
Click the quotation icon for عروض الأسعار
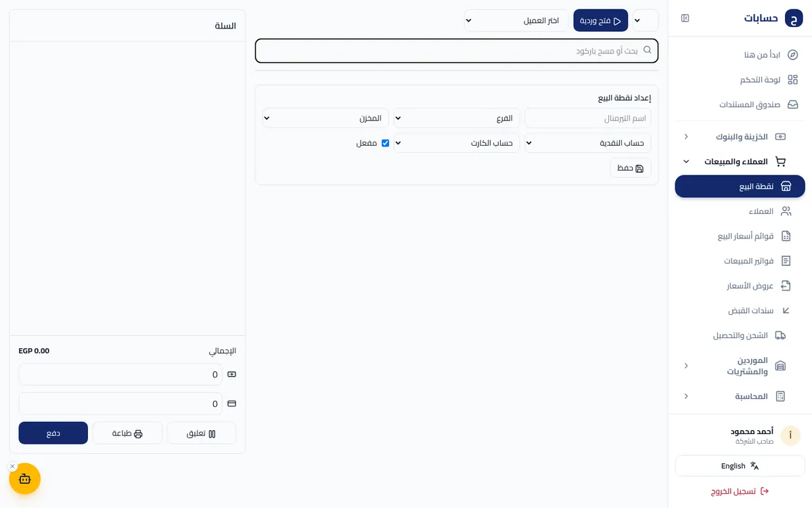[x=786, y=286]
